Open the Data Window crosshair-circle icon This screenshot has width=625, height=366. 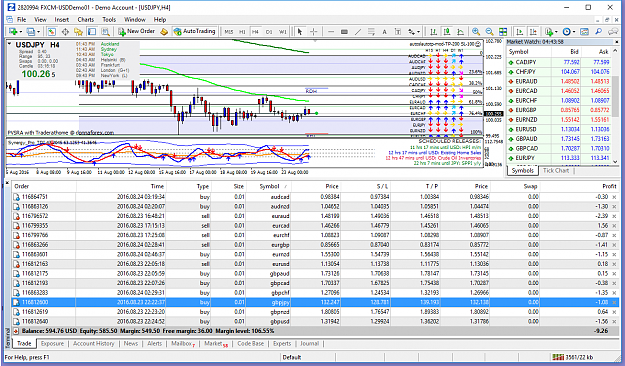tap(65, 31)
